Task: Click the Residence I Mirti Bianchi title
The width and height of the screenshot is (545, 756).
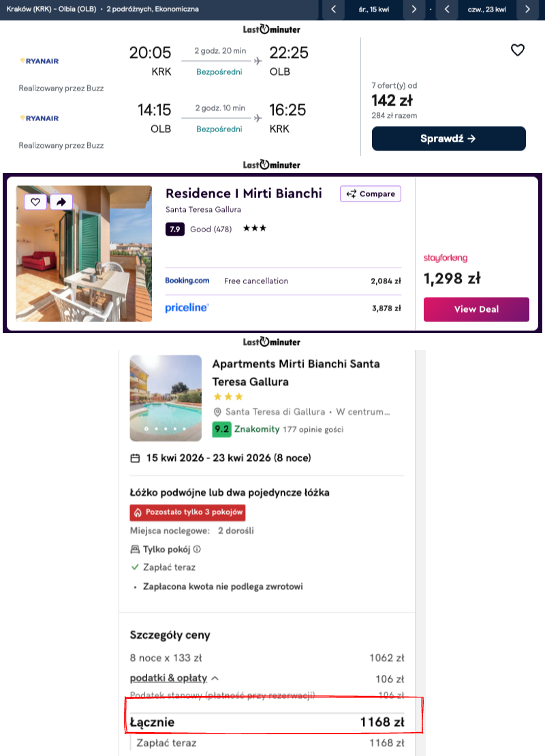Action: point(244,193)
